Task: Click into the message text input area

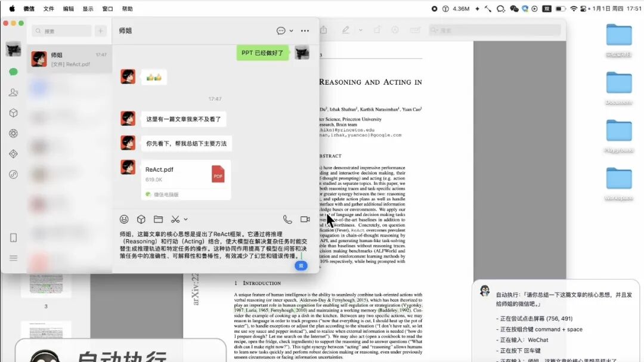Action: 213,245
